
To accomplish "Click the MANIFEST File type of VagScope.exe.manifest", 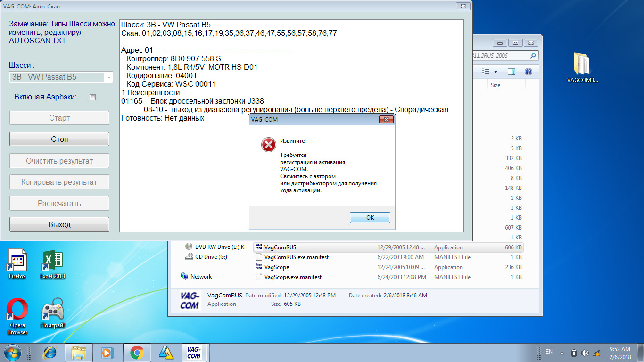I will [452, 277].
